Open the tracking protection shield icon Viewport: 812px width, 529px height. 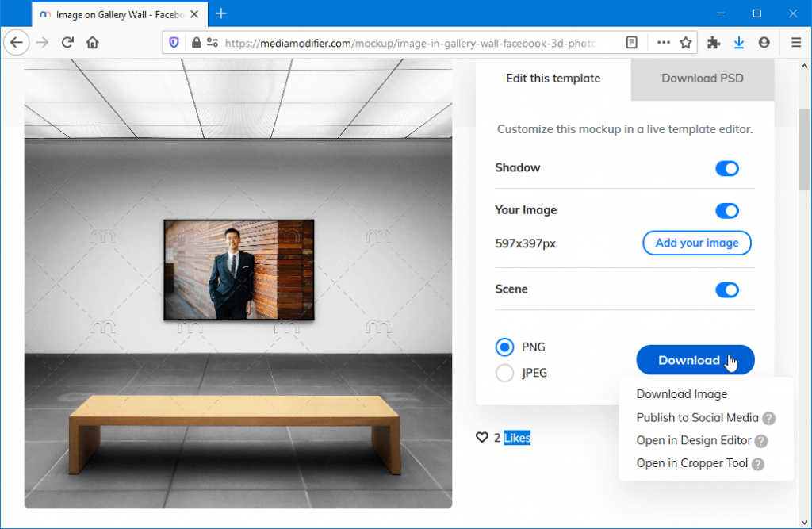174,42
